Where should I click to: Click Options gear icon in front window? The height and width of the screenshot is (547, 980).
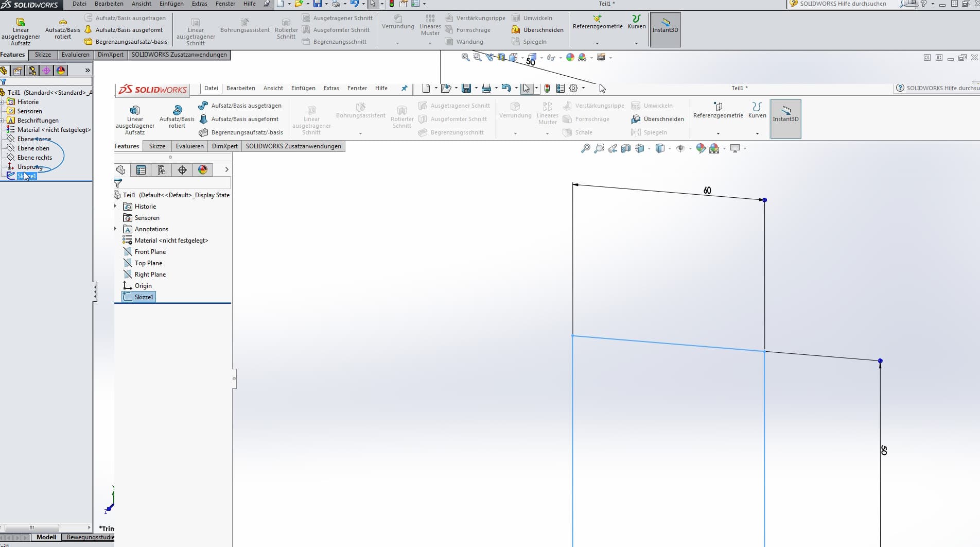[573, 89]
